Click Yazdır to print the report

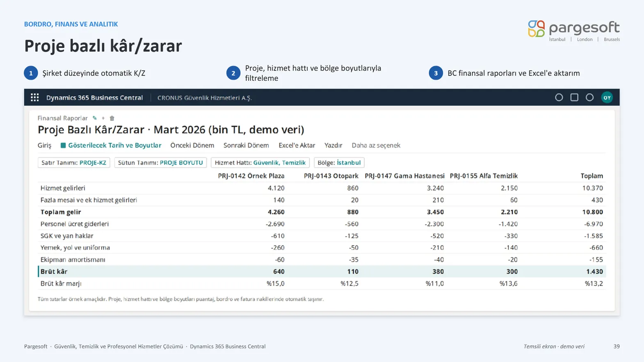point(333,146)
